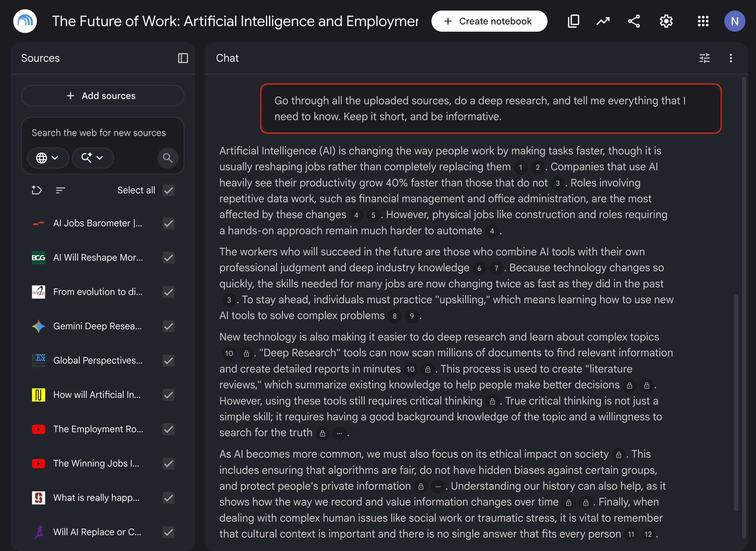756x551 pixels.
Task: Click the Add sources button
Action: click(x=102, y=96)
